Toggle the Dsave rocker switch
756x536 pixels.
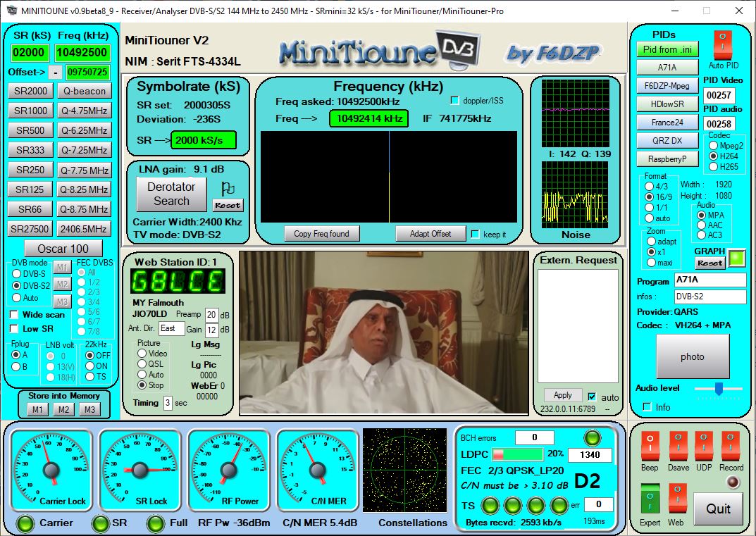[678, 447]
